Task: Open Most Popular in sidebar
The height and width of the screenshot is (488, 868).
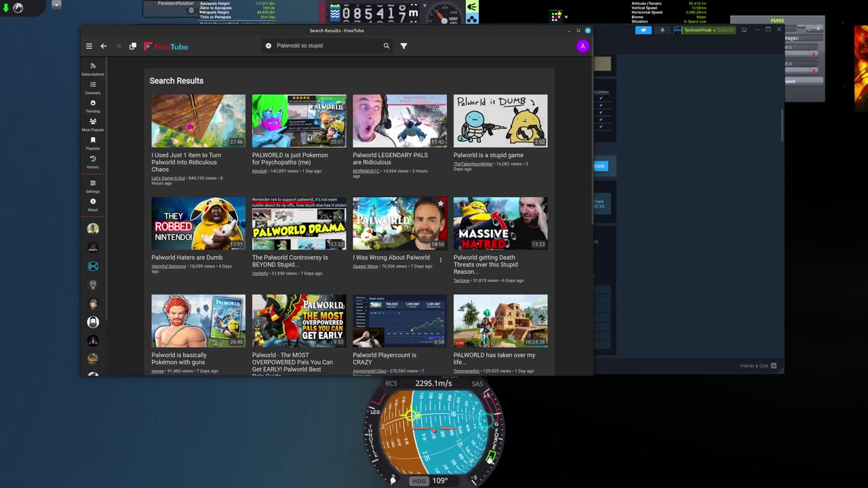Action: click(x=93, y=125)
